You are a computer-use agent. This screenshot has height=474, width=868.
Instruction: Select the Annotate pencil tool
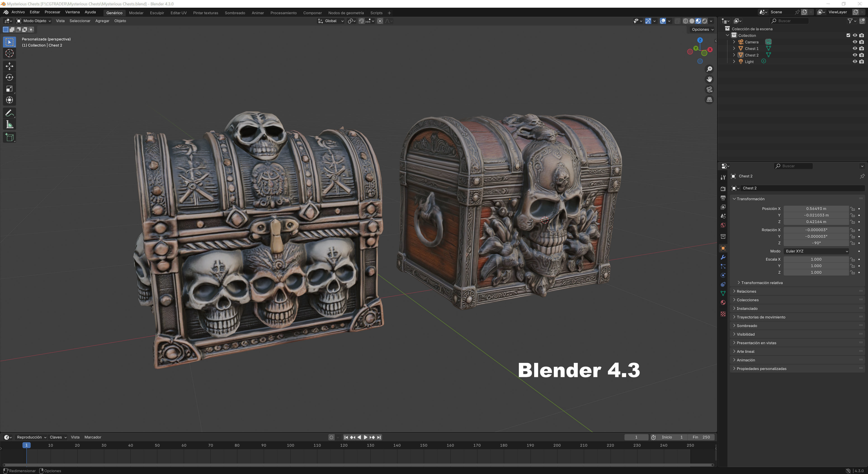9,113
